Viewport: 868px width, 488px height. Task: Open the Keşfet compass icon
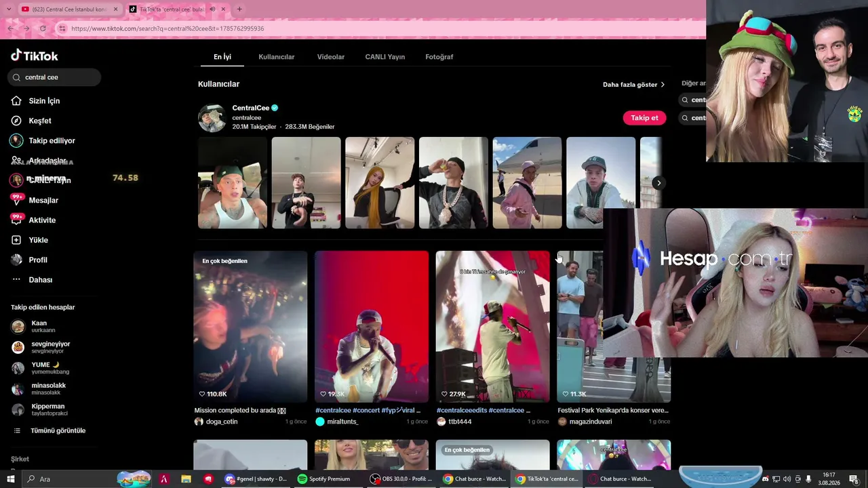pyautogui.click(x=16, y=121)
